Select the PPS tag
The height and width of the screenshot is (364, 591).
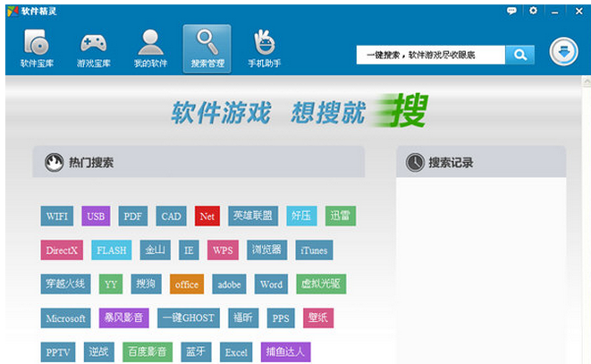281,318
